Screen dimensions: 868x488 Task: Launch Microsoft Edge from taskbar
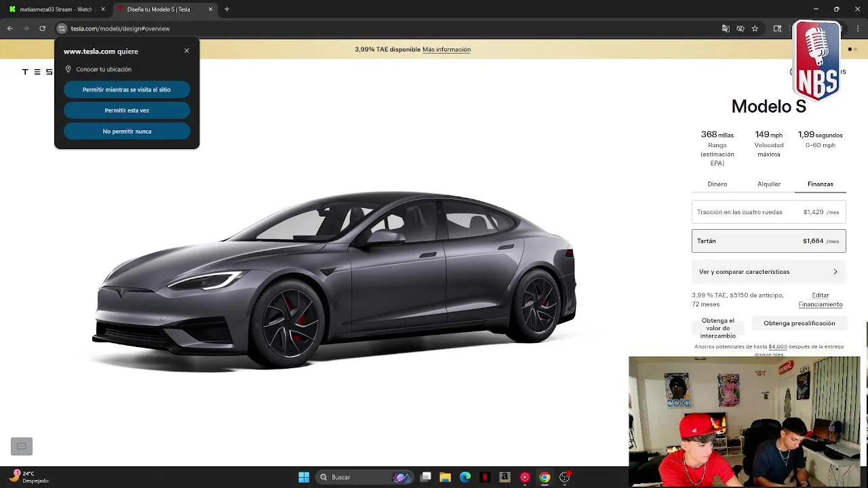click(x=465, y=477)
